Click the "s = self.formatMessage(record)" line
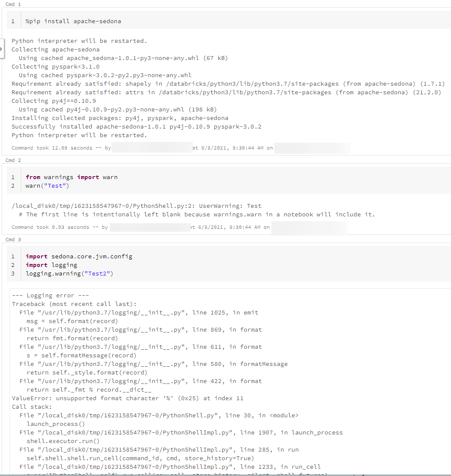 [81, 356]
